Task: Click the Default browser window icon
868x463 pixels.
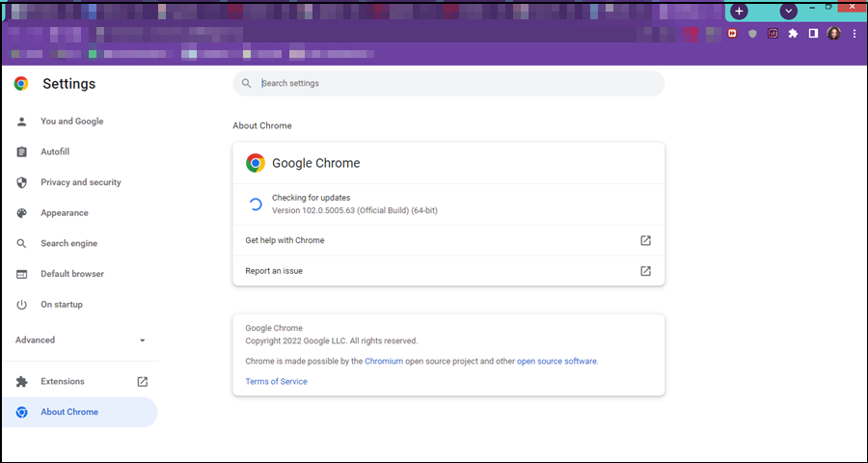Action: point(21,274)
